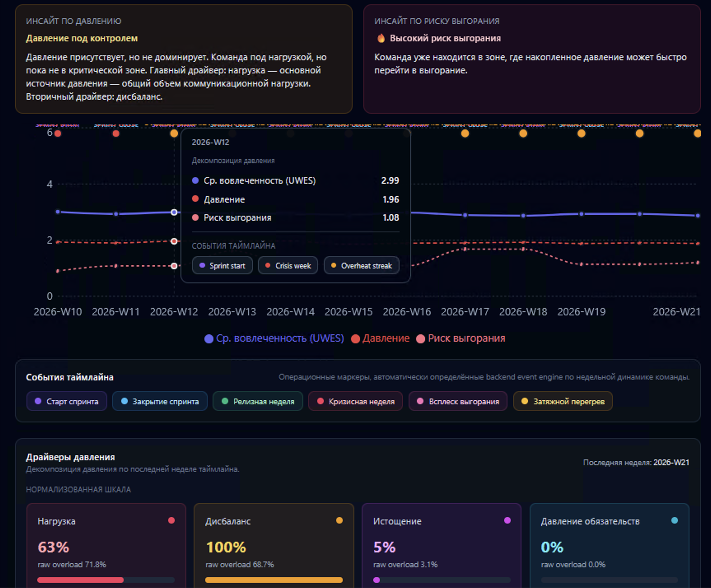
Task: Click the 100% value on Дисбаланс card
Action: tap(226, 547)
